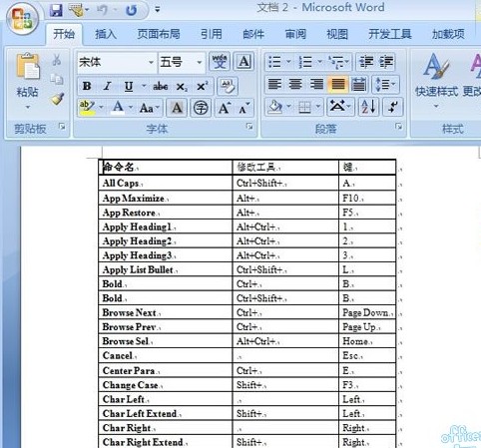The height and width of the screenshot is (448, 481).
Task: Open the 快速样式 quick styles gallery
Action: [436, 81]
